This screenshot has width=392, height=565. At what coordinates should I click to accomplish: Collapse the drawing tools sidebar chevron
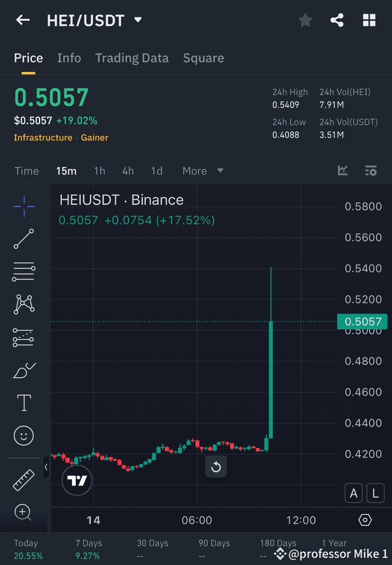point(46,468)
